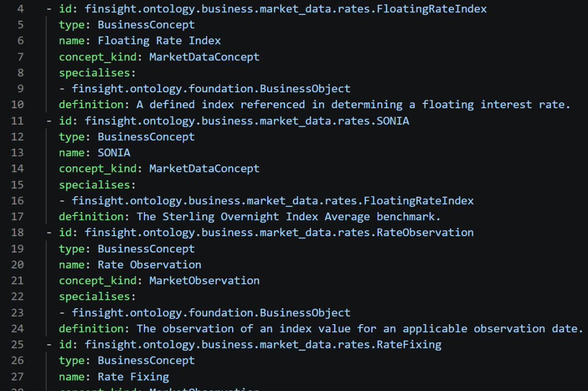Click the BusinessObject reference on line 23
588x391 pixels.
(211, 312)
